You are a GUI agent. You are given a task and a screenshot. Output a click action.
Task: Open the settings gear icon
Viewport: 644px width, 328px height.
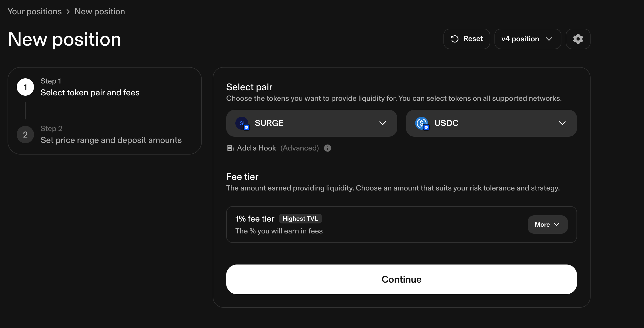578,39
